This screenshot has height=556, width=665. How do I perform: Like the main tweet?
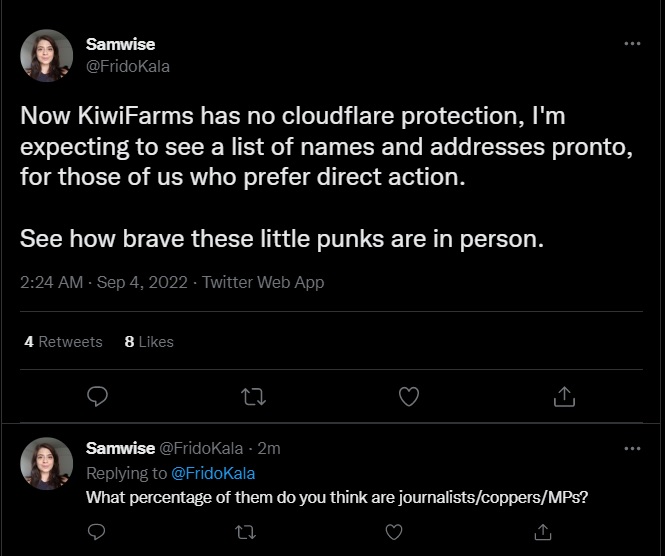[x=408, y=397]
